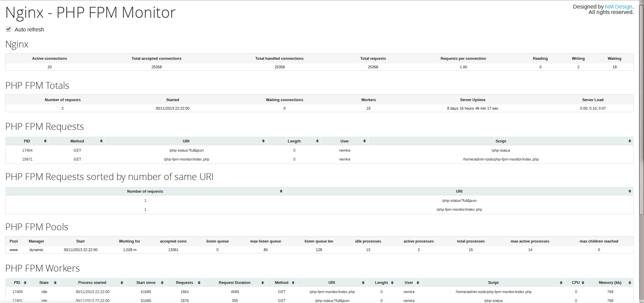The width and height of the screenshot is (644, 303).
Task: Sort Workers table by State arrows
Action: pyautogui.click(x=55, y=283)
